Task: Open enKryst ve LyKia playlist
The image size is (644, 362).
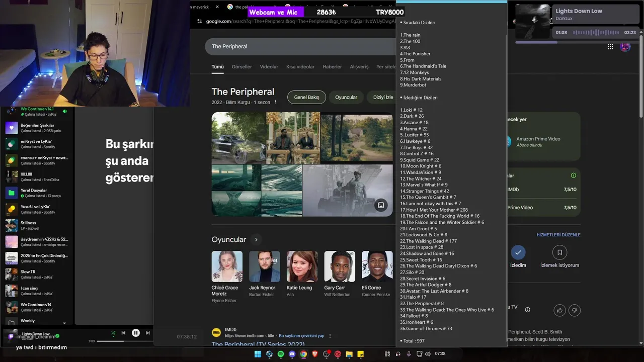Action: pos(38,144)
